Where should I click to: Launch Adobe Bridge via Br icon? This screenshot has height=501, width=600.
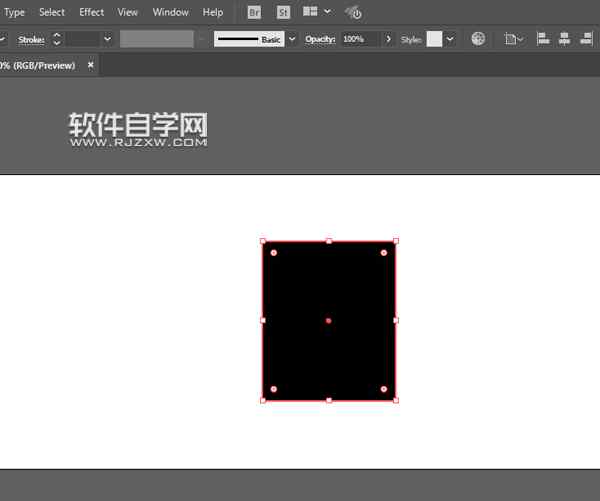point(254,13)
